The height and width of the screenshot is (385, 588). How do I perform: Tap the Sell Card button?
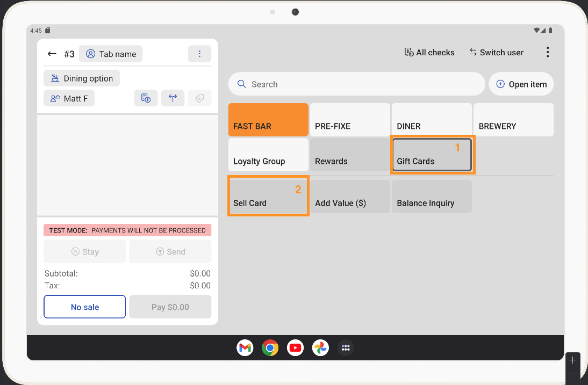(268, 197)
